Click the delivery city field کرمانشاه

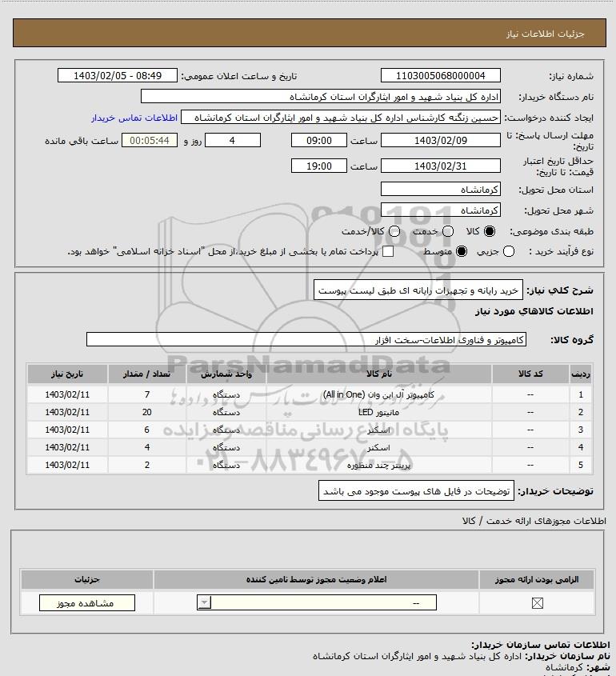(x=441, y=210)
